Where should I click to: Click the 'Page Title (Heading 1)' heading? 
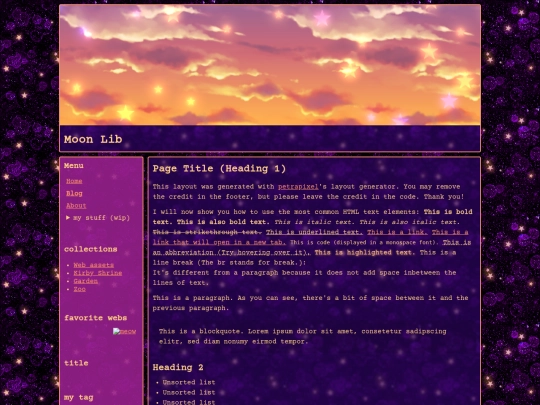pyautogui.click(x=219, y=169)
